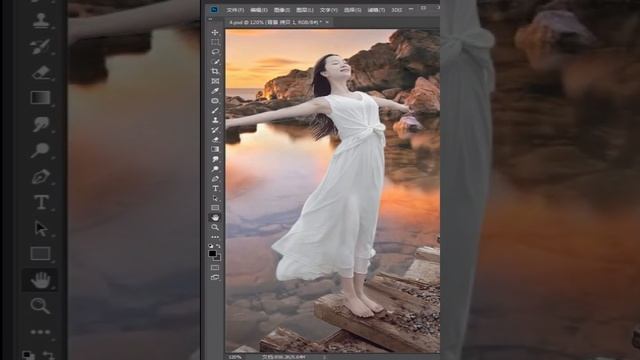Open the 选择(S) Select menu
Screen dimensions: 640x360
(352, 10)
